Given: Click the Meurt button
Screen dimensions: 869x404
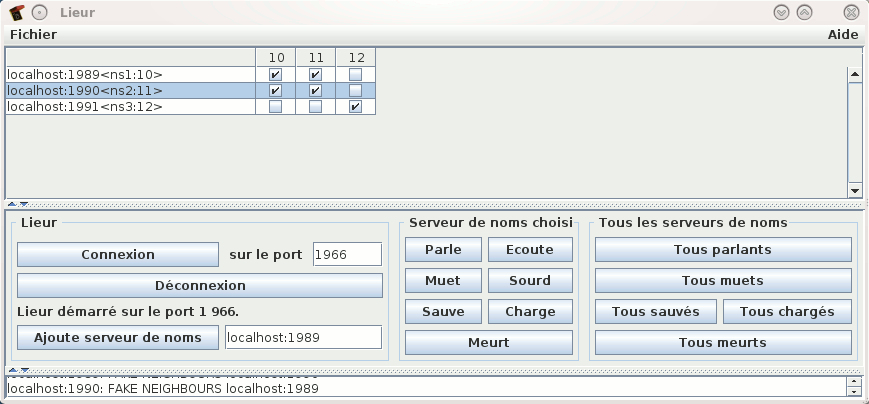Looking at the screenshot, I should pos(489,342).
